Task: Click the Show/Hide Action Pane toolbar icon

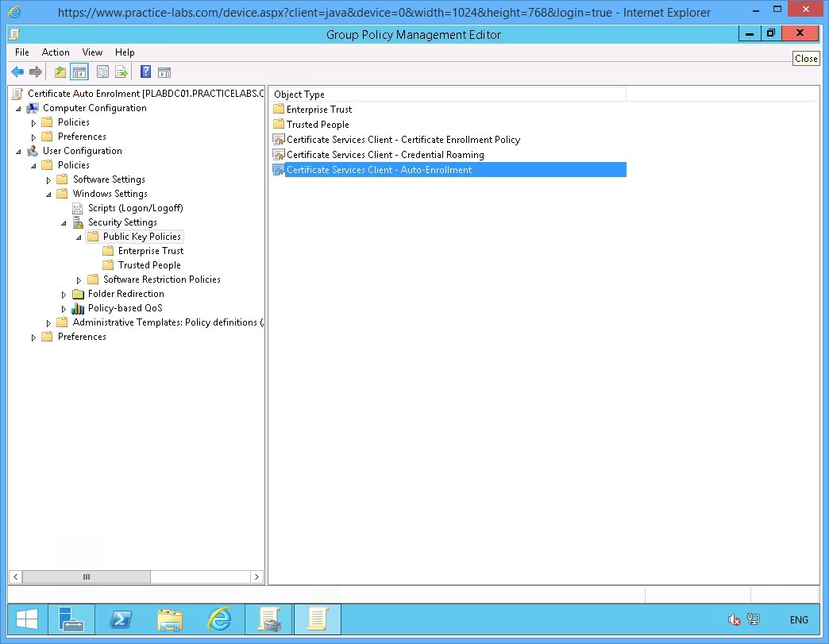Action: tap(164, 71)
